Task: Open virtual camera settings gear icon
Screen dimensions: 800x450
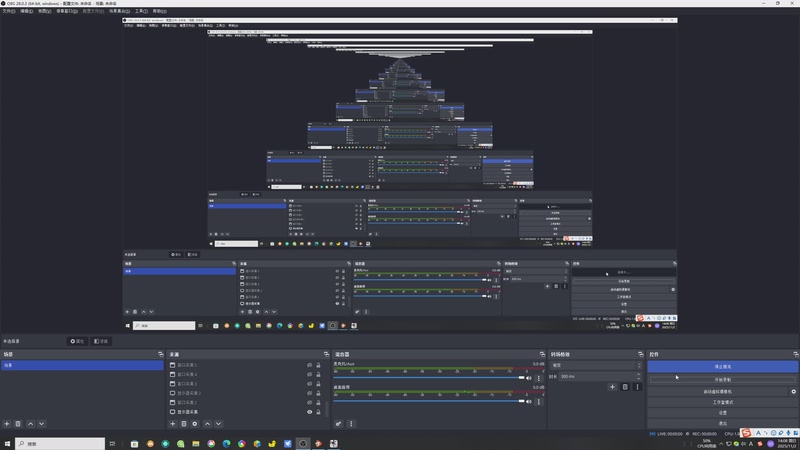Action: coord(793,391)
